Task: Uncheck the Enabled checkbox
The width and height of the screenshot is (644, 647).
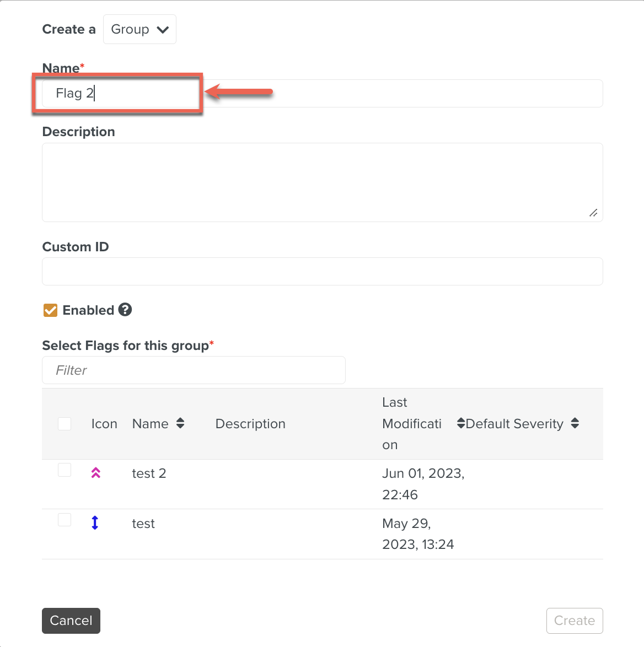Action: (x=50, y=310)
